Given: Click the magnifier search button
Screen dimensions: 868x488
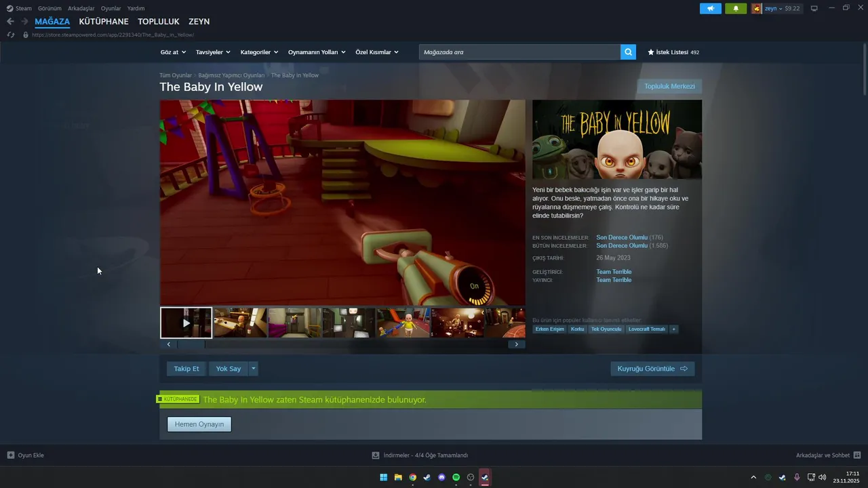Looking at the screenshot, I should pyautogui.click(x=628, y=52).
